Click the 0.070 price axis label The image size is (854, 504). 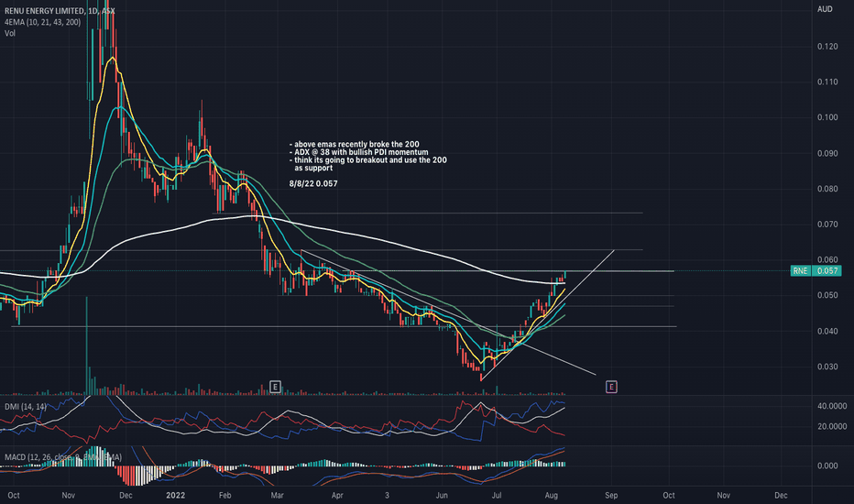click(827, 225)
